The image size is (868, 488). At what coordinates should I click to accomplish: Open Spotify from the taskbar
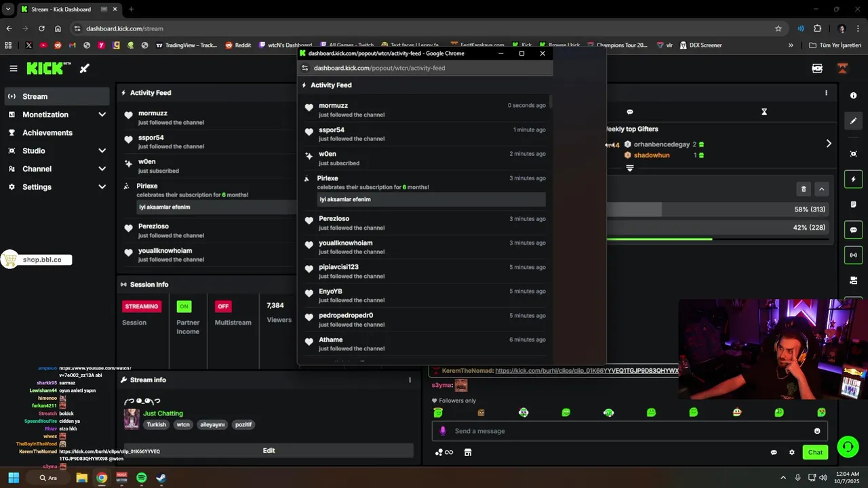(x=141, y=478)
